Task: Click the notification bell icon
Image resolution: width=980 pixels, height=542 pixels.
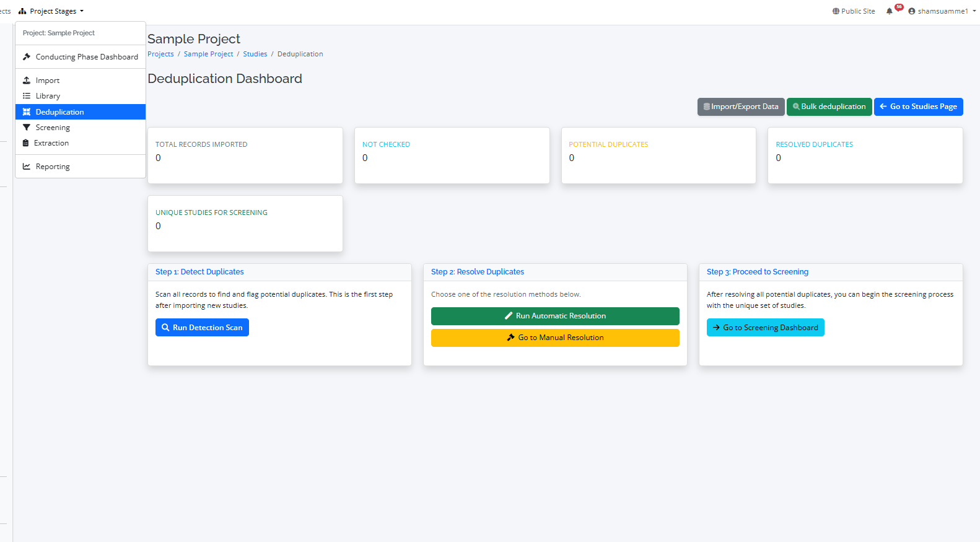Action: pos(890,11)
